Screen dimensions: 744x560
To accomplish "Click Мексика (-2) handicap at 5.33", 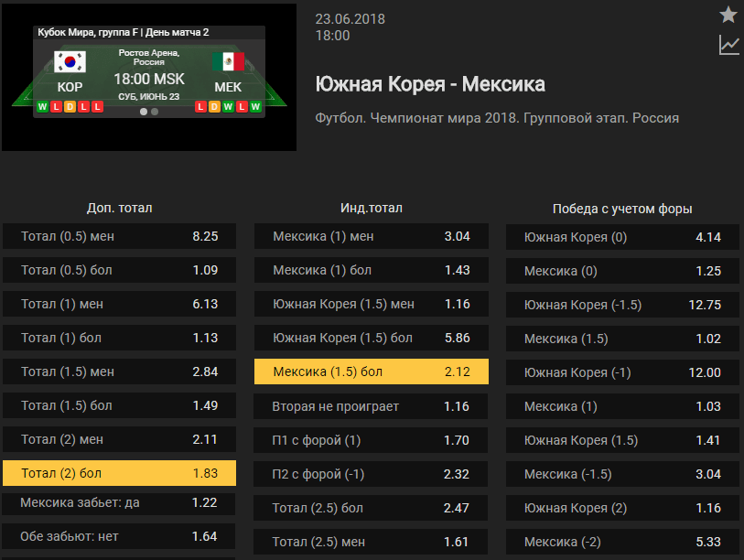I will click(x=622, y=542).
